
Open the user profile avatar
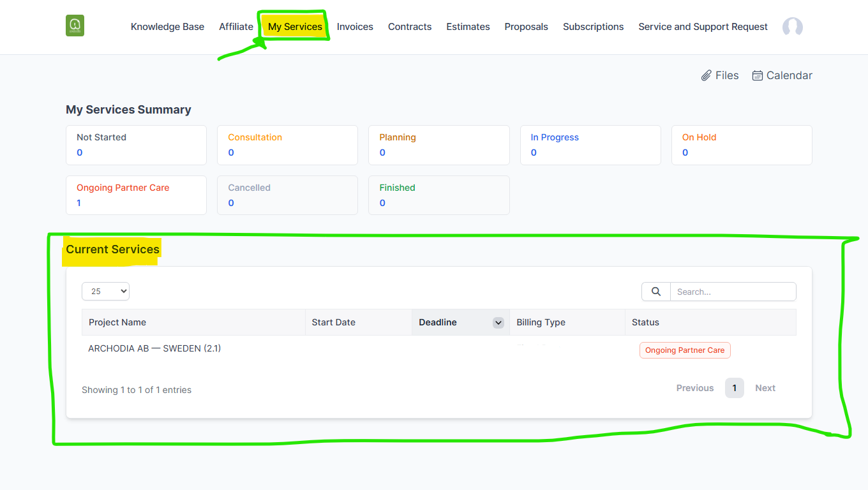tap(792, 27)
